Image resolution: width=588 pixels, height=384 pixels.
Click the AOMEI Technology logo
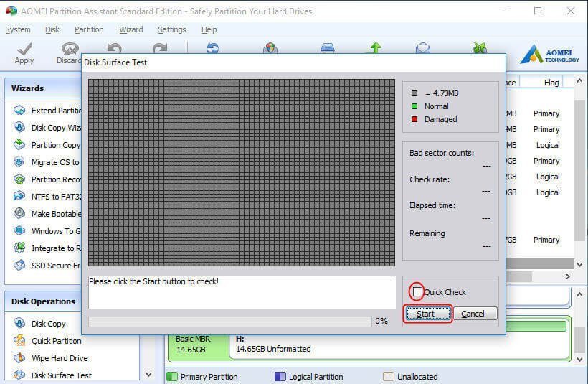550,54
